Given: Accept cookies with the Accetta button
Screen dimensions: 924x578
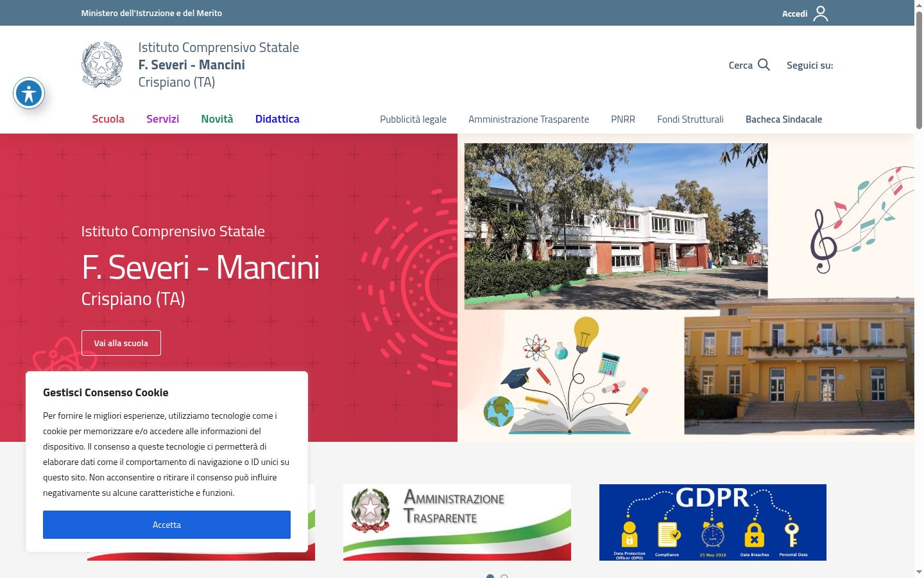Looking at the screenshot, I should coord(167,525).
